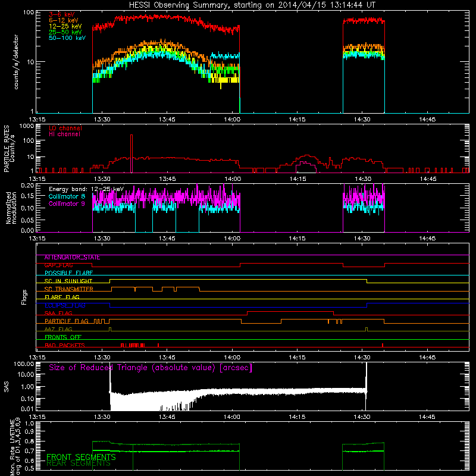Select the Collimator 8 legend label

[x=67, y=196]
